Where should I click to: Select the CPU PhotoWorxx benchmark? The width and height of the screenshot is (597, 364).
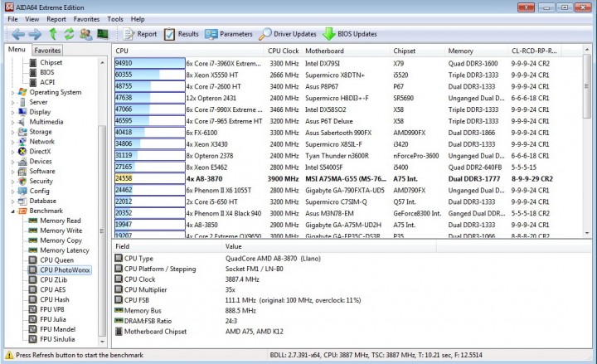click(x=66, y=270)
